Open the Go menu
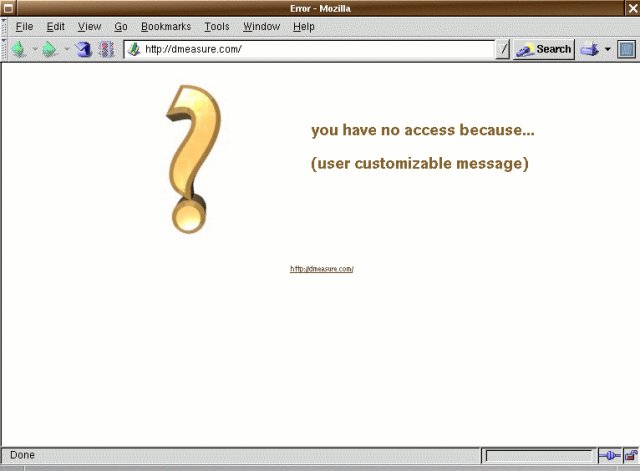 coord(121,27)
